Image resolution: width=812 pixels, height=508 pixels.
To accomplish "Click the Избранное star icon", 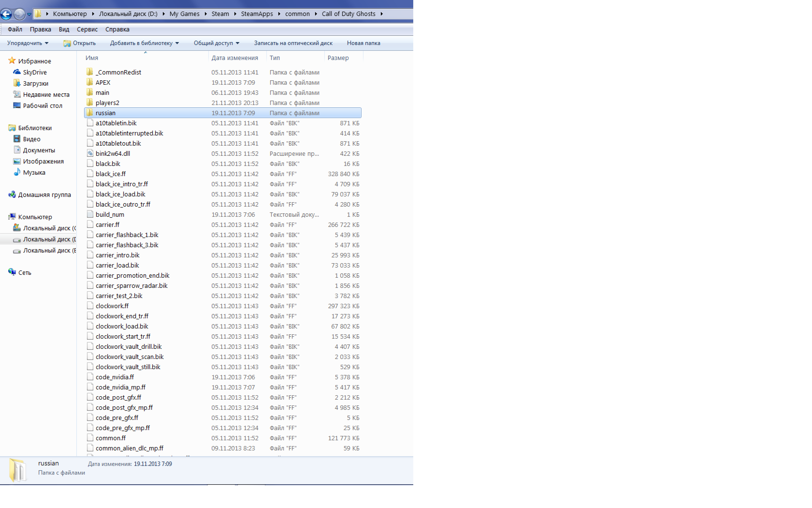I will click(x=12, y=60).
